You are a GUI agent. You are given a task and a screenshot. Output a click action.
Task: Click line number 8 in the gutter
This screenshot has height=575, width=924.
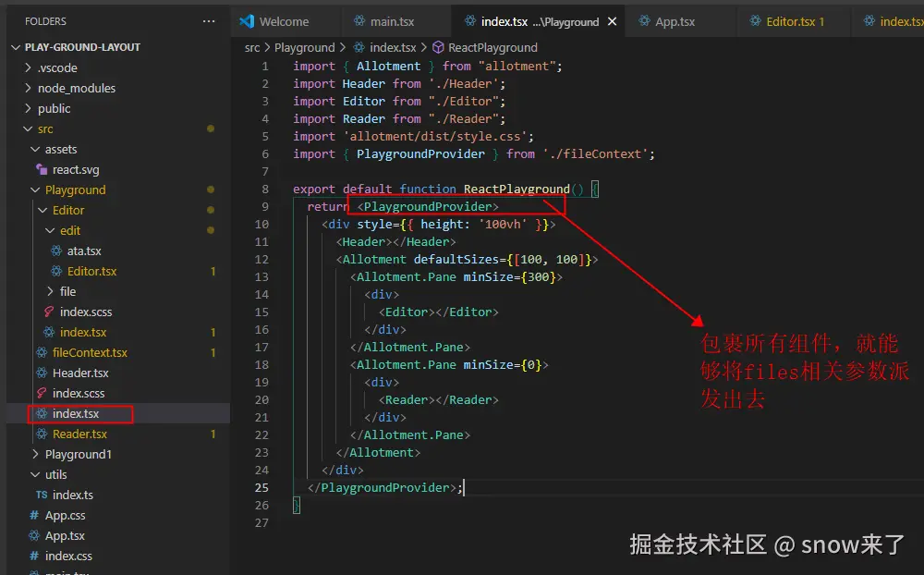pyautogui.click(x=265, y=189)
